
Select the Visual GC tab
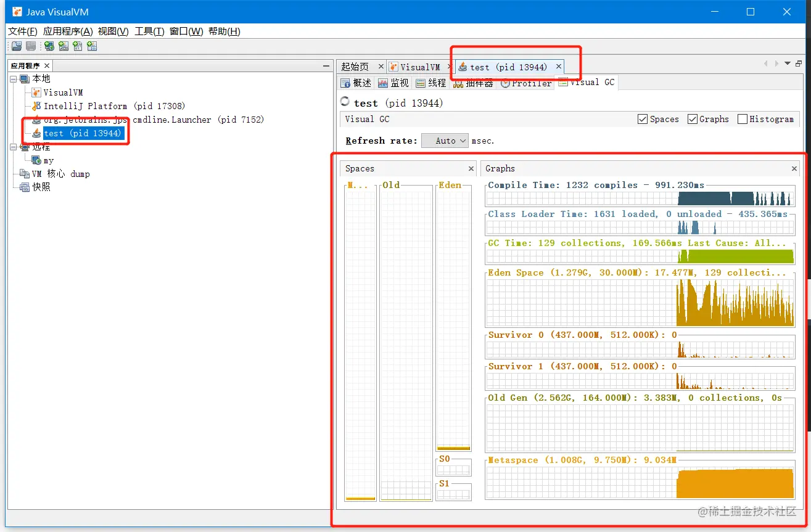[587, 82]
